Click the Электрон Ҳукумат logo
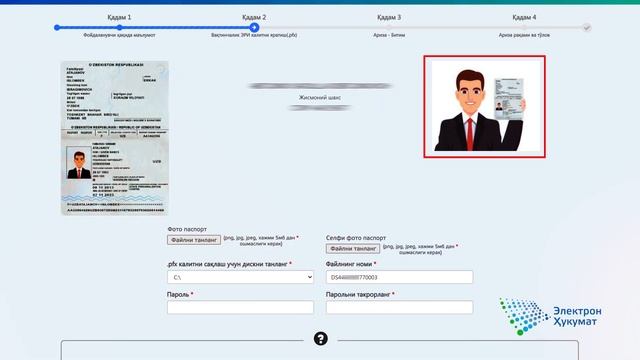Image resolution: width=640 pixels, height=360 pixels. pyautogui.click(x=550, y=316)
